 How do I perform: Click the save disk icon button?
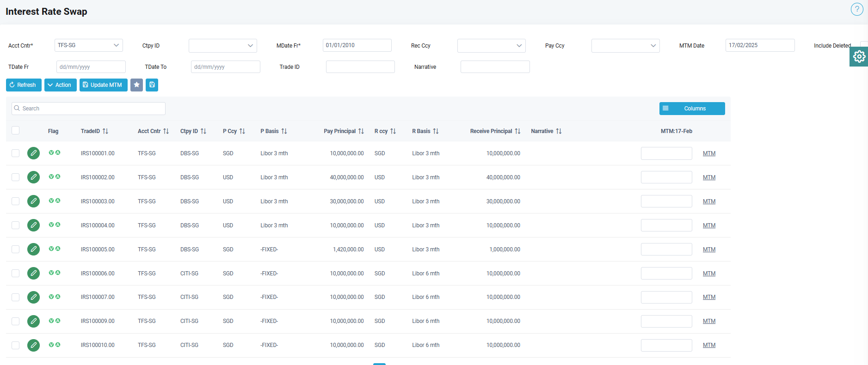(x=152, y=85)
